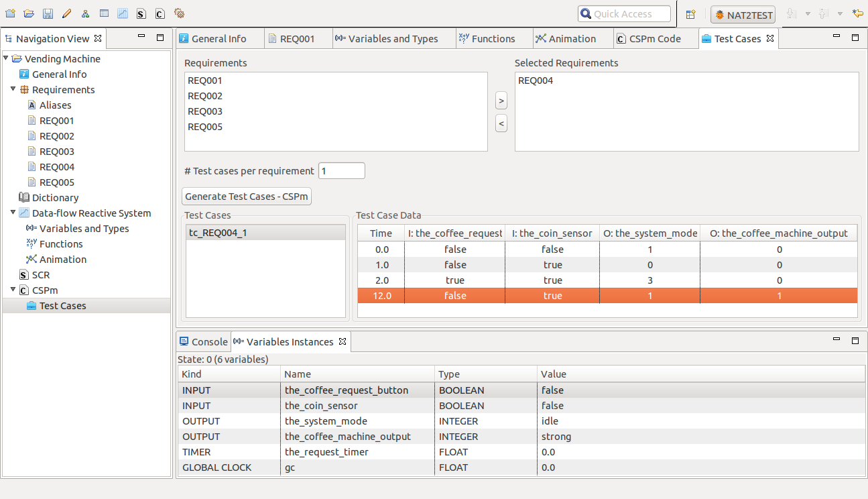Select the the_request_timer variable row

pyautogui.click(x=521, y=452)
